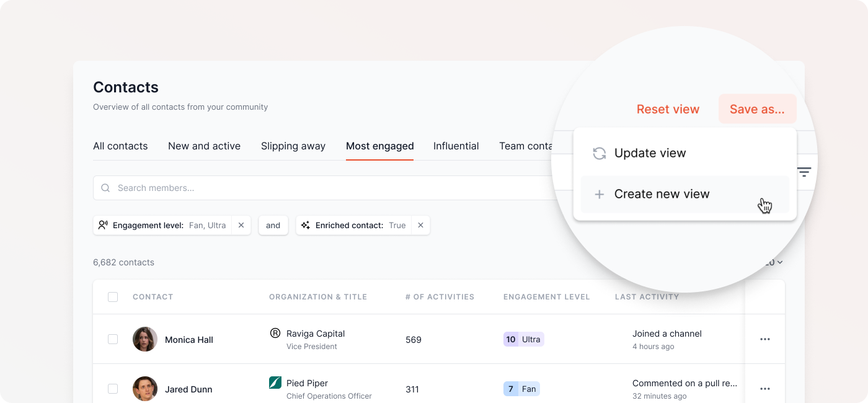
Task: Click the Engagement level person icon
Action: click(x=103, y=225)
